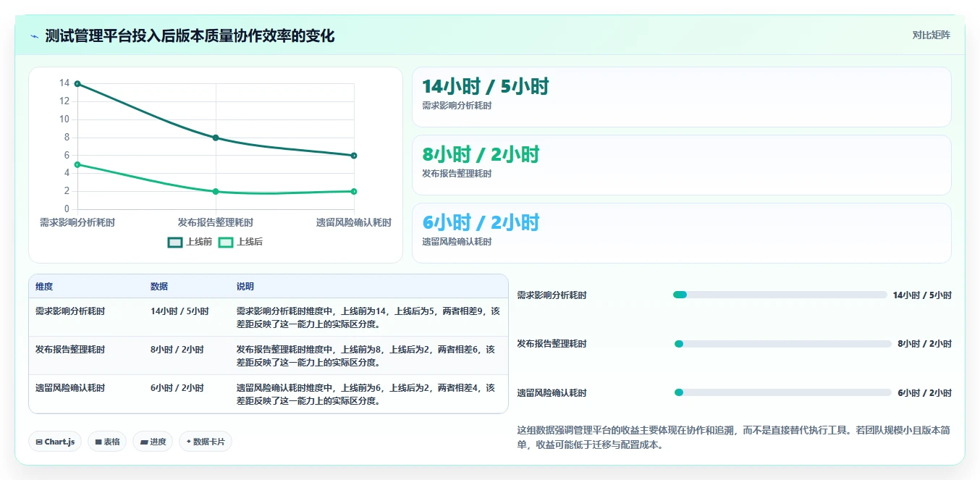Click the 8小时 / 2小时 progress value
980x480 pixels.
(924, 344)
